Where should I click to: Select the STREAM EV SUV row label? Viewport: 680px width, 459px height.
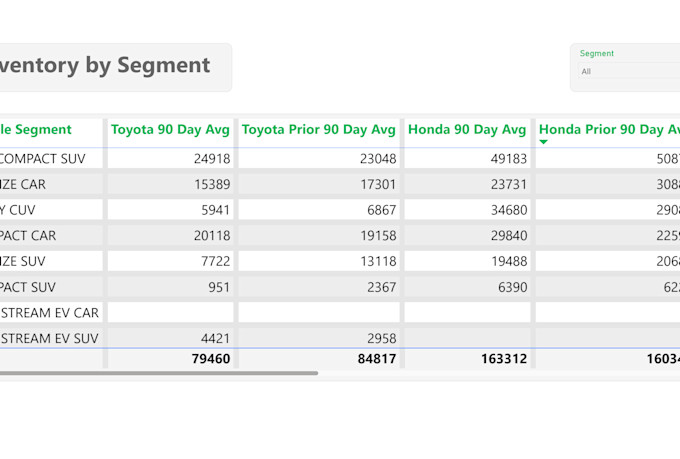[x=50, y=338]
